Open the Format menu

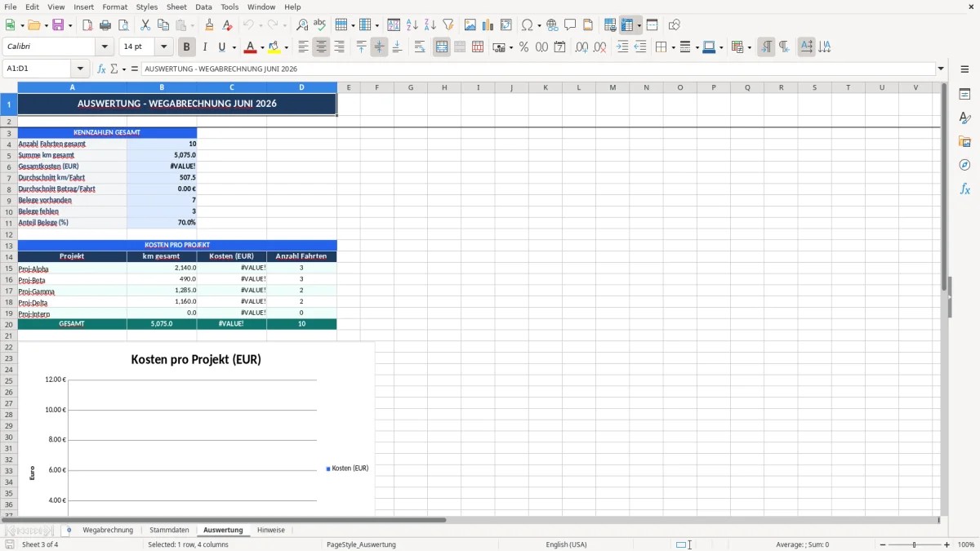pyautogui.click(x=115, y=7)
